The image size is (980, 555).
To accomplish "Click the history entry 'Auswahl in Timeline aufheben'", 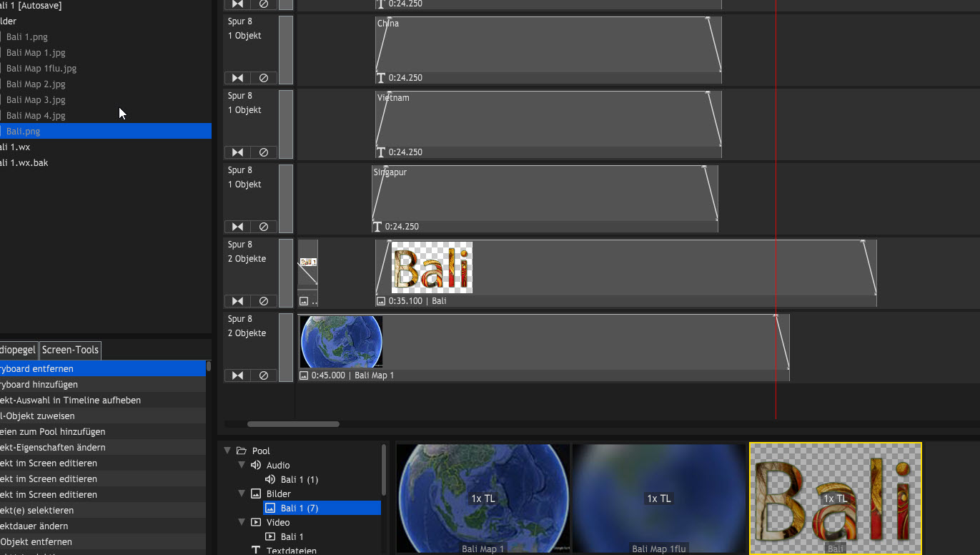I will tap(103, 400).
